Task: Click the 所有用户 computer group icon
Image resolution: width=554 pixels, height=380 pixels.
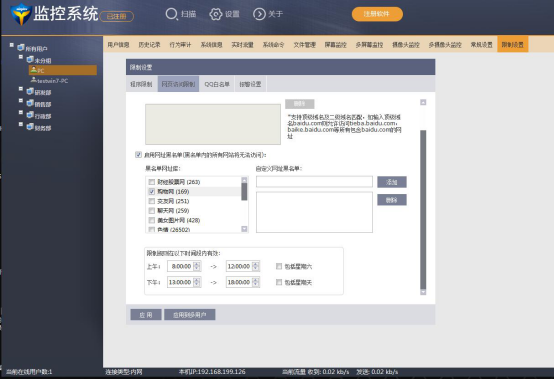Action: pyautogui.click(x=21, y=47)
